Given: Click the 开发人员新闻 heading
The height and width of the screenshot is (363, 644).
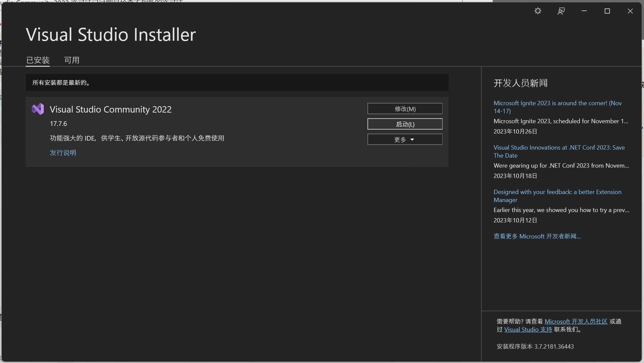Looking at the screenshot, I should [521, 83].
